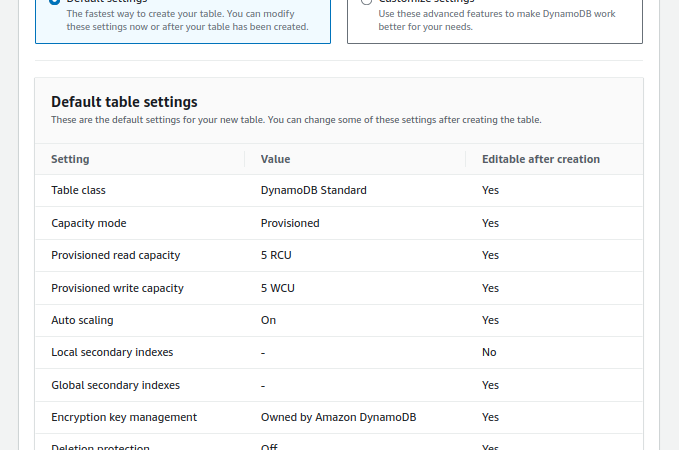Click the Editable after creation column header
This screenshot has width=679, height=450.
(541, 159)
